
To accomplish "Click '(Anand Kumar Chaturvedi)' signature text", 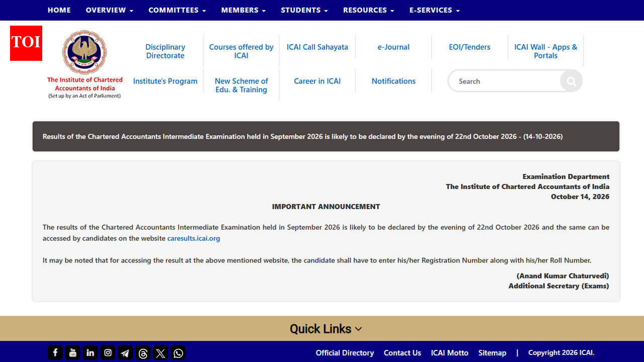I will (562, 276).
